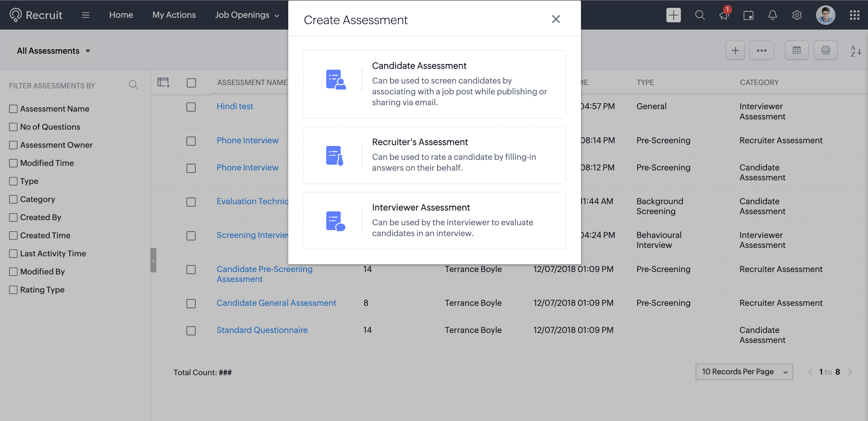Open notifications bell
868x421 pixels.
click(773, 15)
